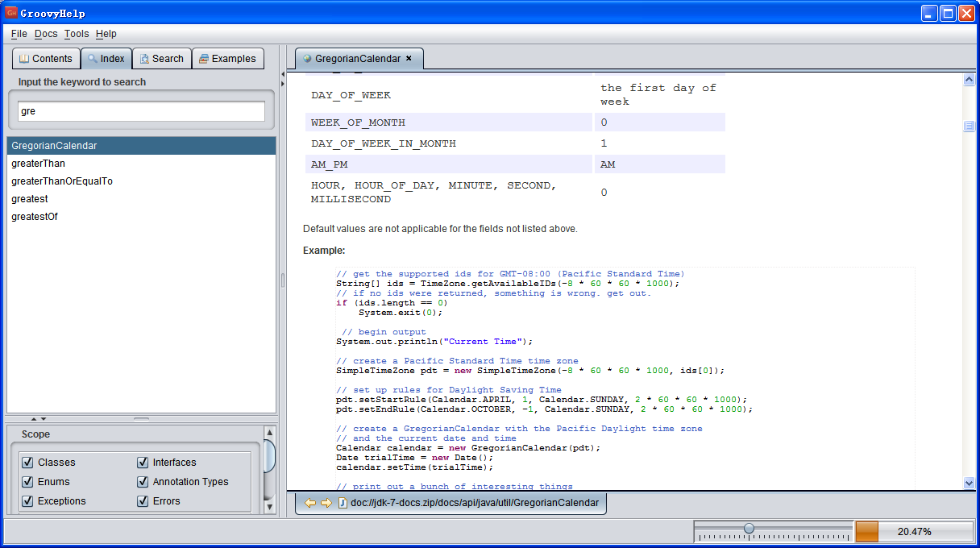The height and width of the screenshot is (548, 980).
Task: Disable the Exceptions scope checkbox
Action: 28,501
